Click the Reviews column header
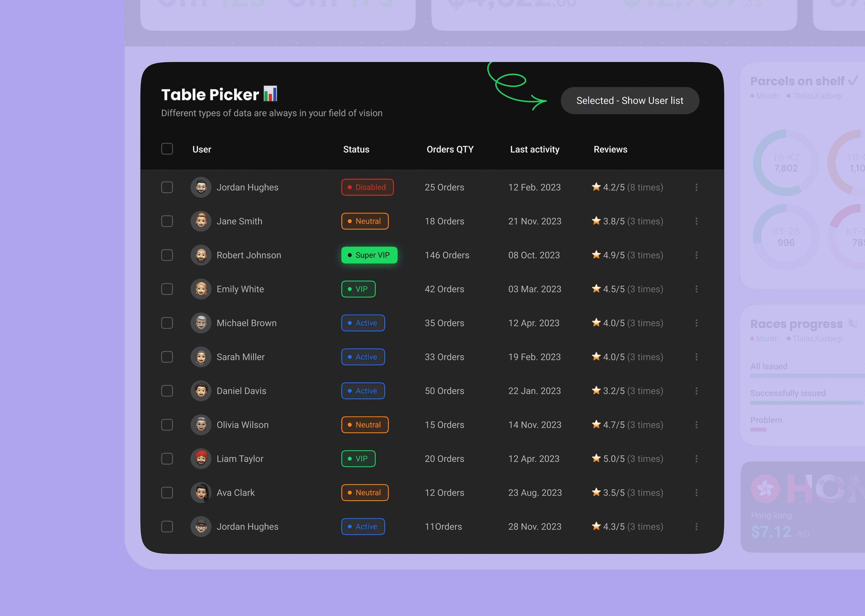Image resolution: width=865 pixels, height=616 pixels. pos(610,150)
